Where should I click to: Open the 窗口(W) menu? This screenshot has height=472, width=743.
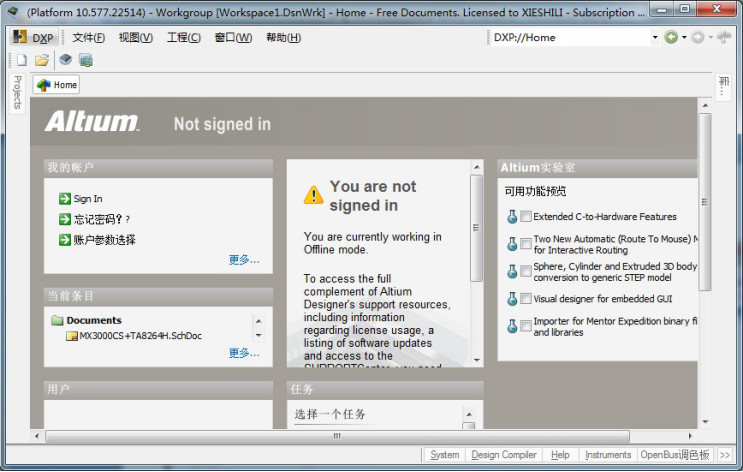pyautogui.click(x=233, y=37)
